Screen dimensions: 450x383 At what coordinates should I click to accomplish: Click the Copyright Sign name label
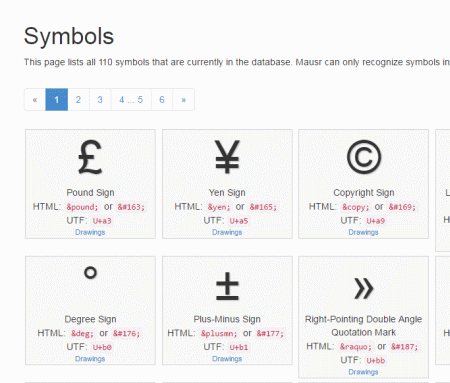tap(364, 193)
